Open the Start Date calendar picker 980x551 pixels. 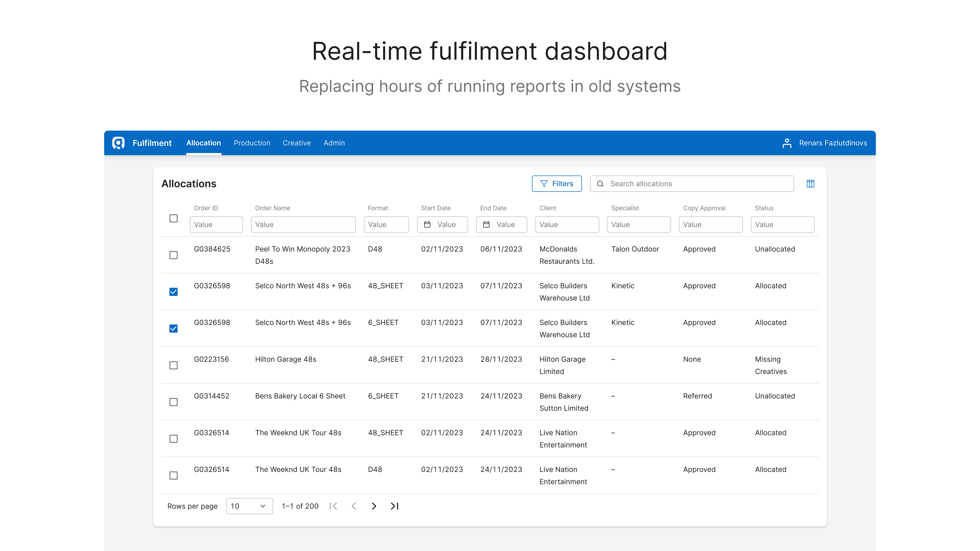pyautogui.click(x=428, y=224)
